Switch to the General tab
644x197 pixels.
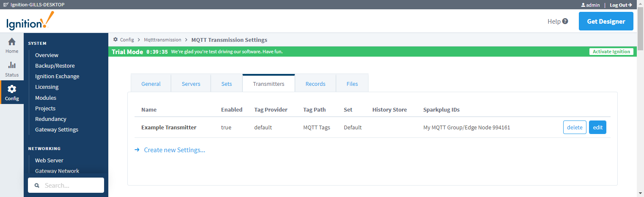coord(151,83)
